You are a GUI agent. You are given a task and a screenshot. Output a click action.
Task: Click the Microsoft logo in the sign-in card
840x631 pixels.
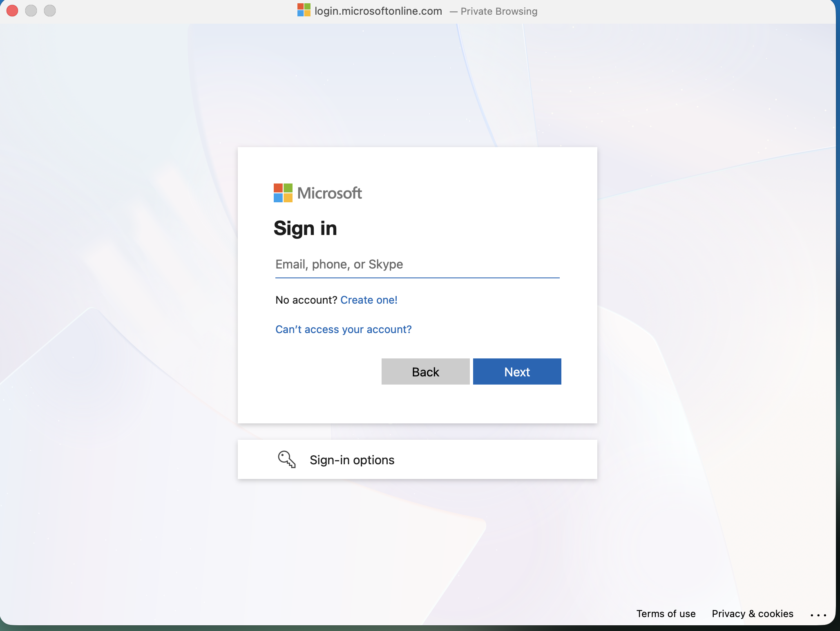(317, 193)
